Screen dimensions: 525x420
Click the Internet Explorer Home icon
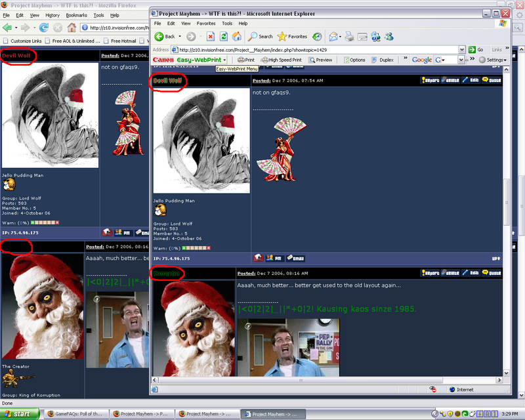pyautogui.click(x=236, y=36)
